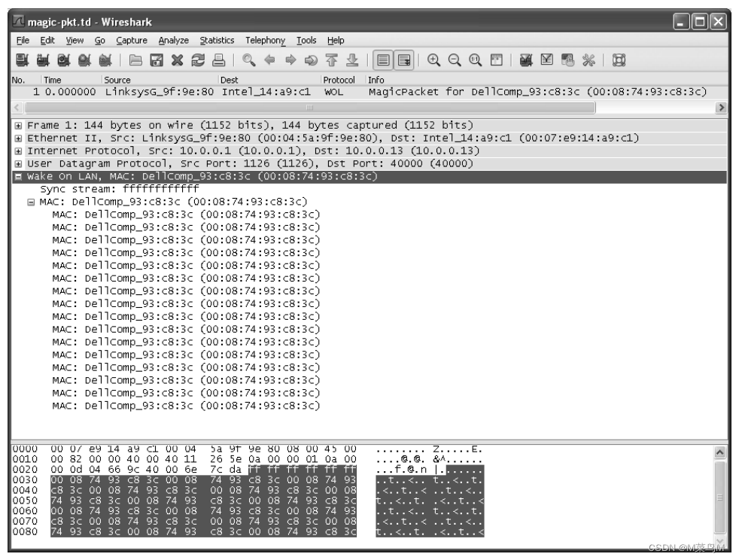Image resolution: width=736 pixels, height=560 pixels.
Task: Open the Statistics menu
Action: [x=217, y=41]
